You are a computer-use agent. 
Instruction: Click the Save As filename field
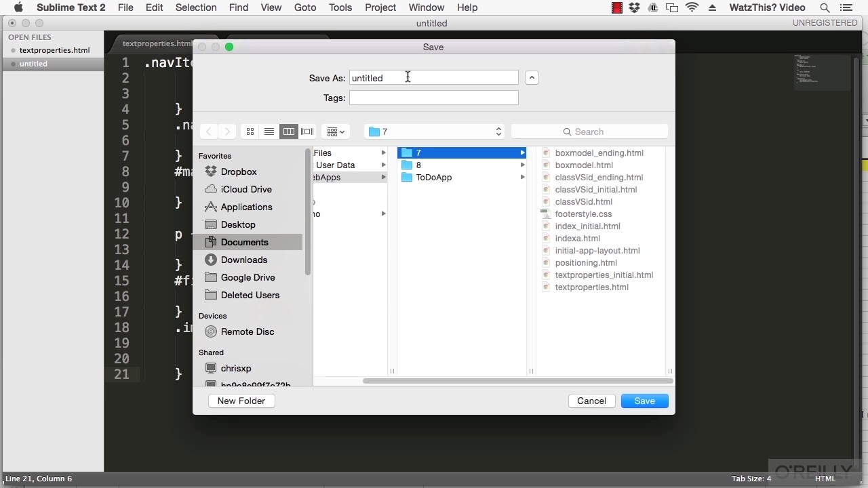[x=434, y=78]
